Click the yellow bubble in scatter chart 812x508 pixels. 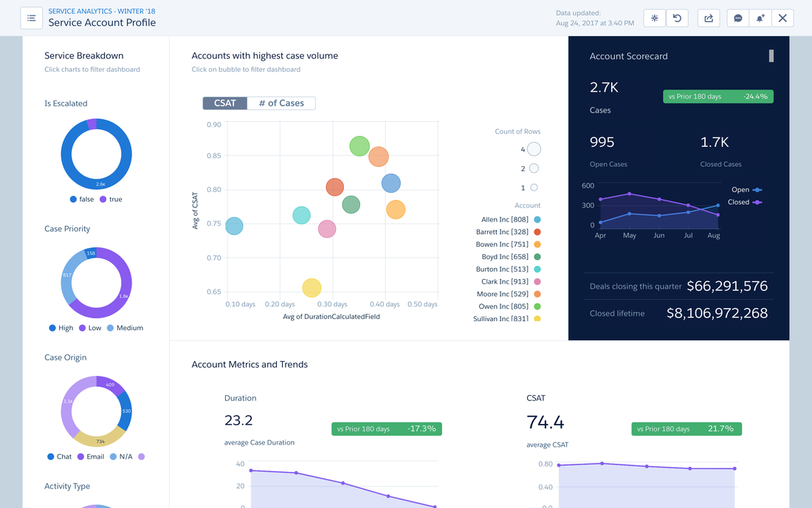[312, 287]
